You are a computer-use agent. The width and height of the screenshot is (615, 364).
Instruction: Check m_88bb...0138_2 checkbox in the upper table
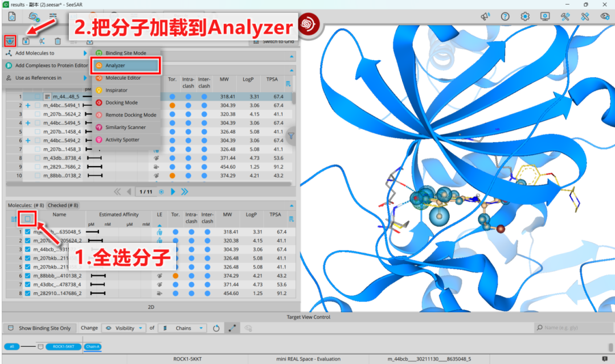pos(37,176)
